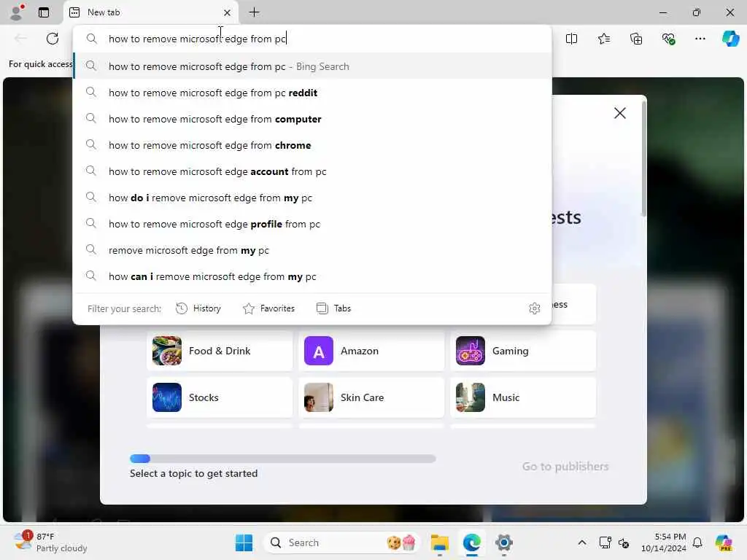Open the tab actions menu icon
Viewport: 747px width, 560px height.
click(44, 12)
